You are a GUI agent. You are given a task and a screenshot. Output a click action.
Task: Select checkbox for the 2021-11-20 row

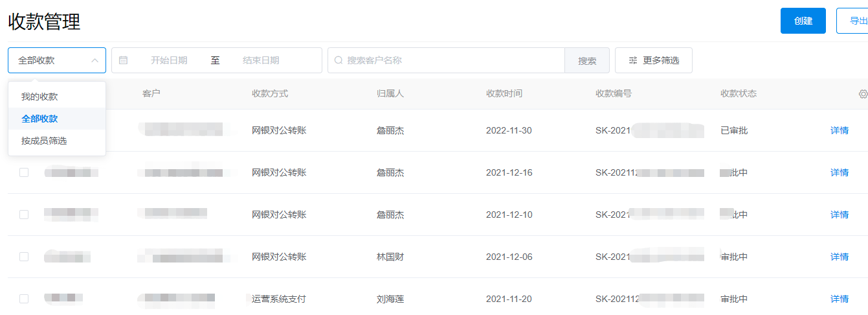click(24, 299)
